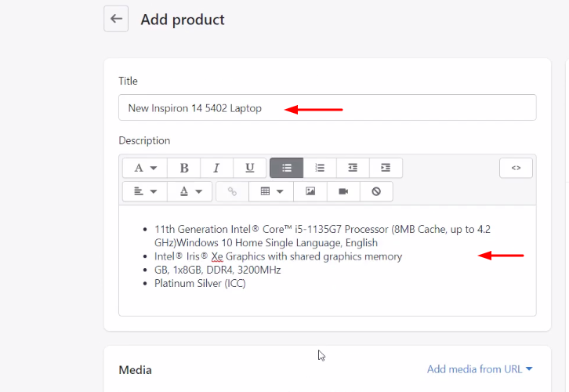Clear formatting with the circle-slash icon
This screenshot has width=569, height=392.
[376, 191]
